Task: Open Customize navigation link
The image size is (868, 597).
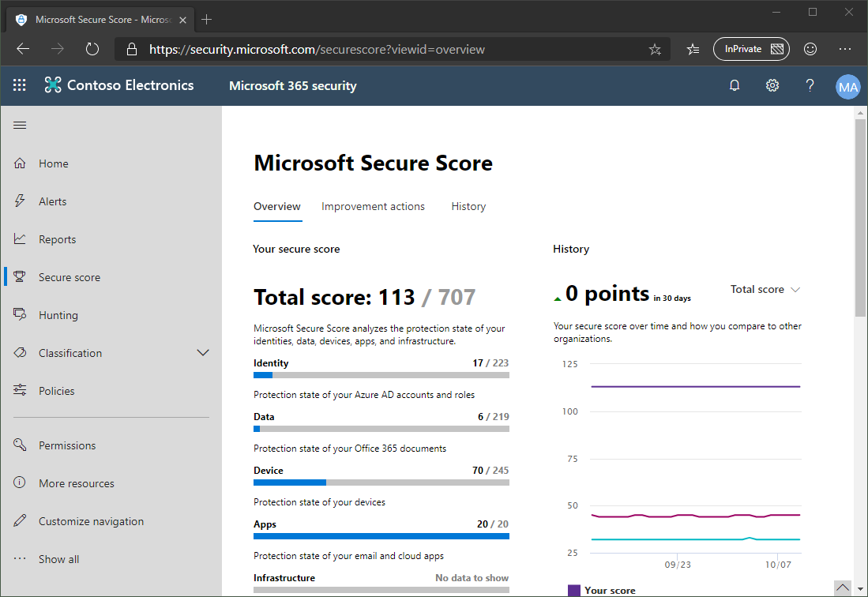Action: (x=91, y=521)
